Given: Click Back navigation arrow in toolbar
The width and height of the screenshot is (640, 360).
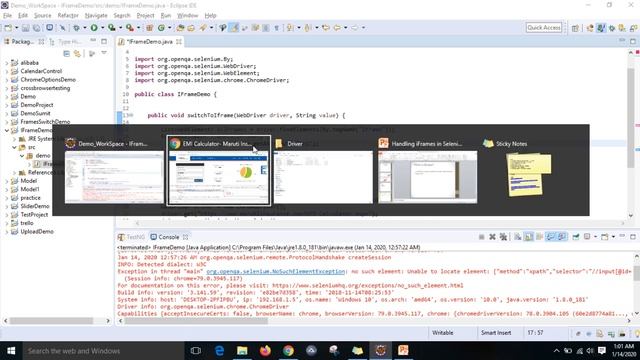Looking at the screenshot, I should click(x=337, y=28).
